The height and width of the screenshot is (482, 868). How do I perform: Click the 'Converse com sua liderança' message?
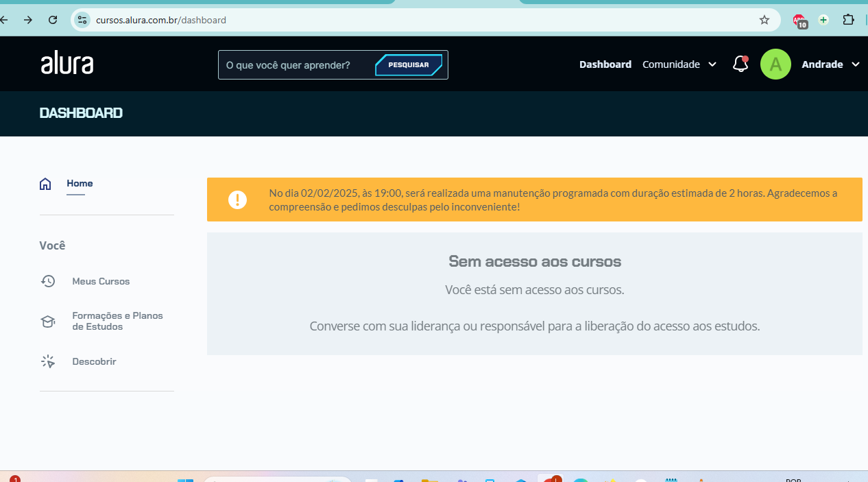[535, 326]
